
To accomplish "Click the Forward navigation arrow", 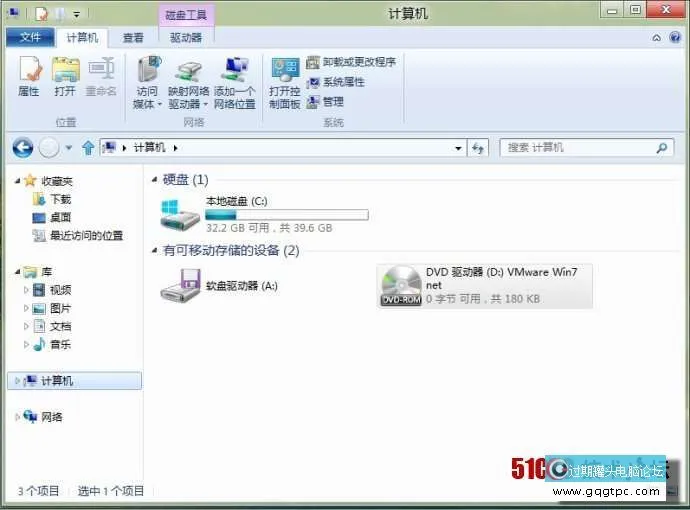I will pyautogui.click(x=49, y=147).
